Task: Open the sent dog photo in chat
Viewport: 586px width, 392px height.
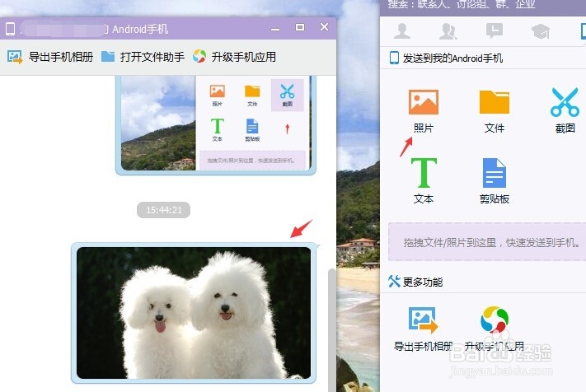Action: point(194,313)
